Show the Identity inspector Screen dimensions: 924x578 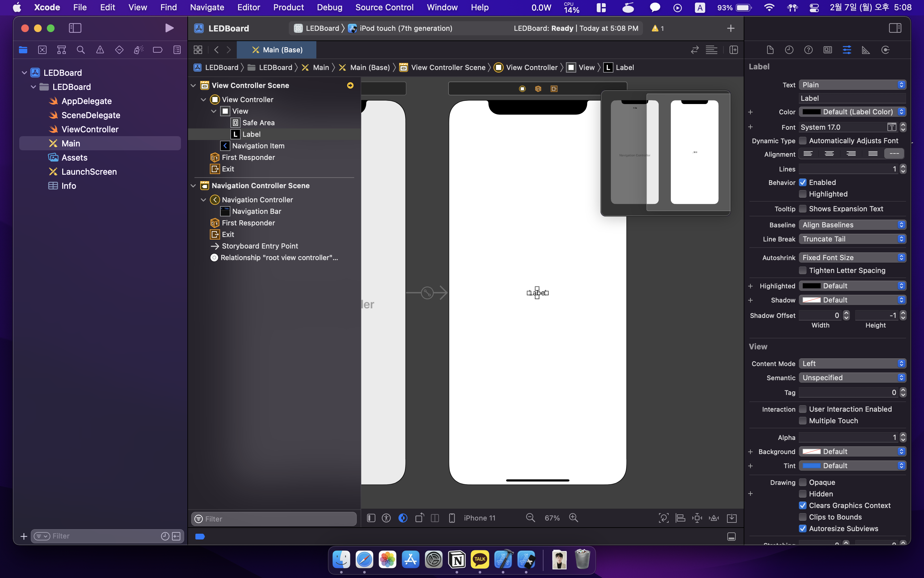point(827,50)
